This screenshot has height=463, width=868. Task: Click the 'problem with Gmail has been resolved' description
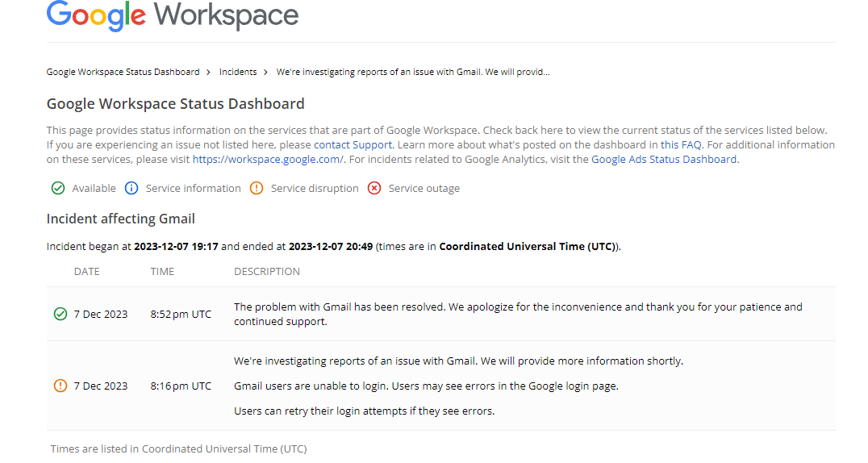pyautogui.click(x=518, y=314)
